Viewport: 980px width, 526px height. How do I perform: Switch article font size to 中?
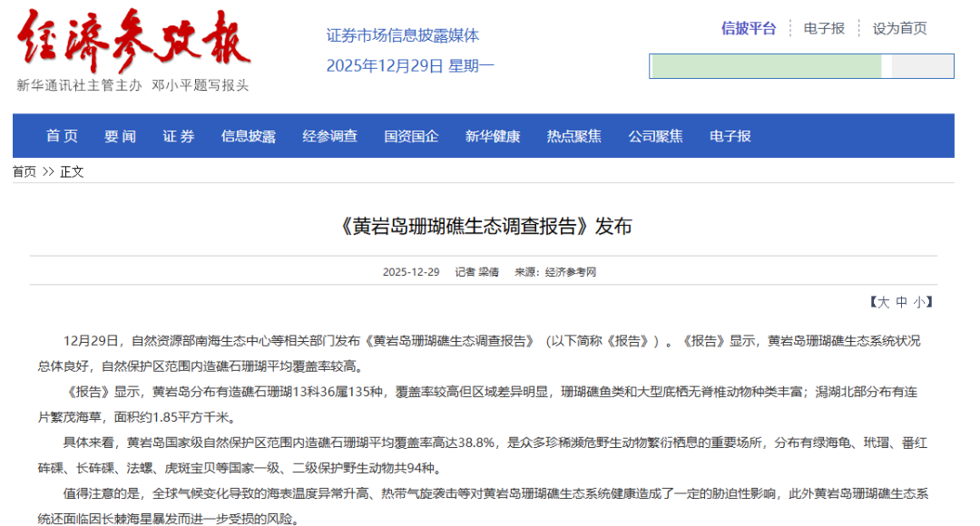tap(901, 302)
